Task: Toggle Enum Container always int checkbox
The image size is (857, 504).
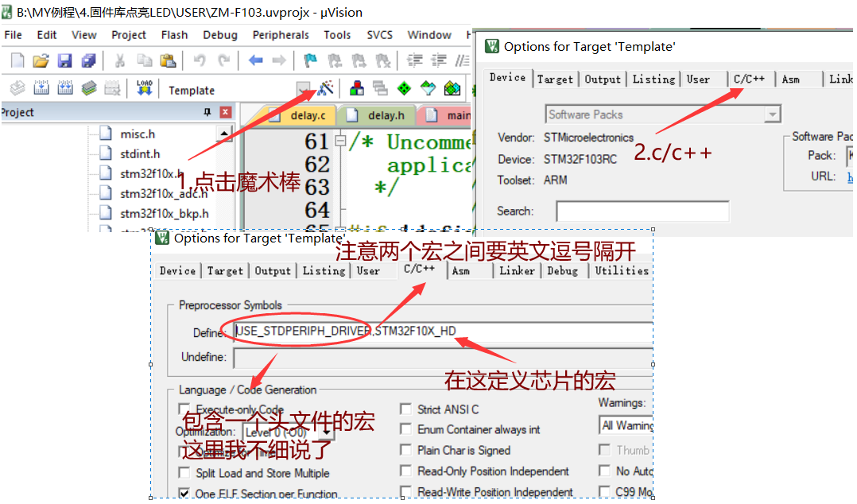Action: click(x=405, y=429)
